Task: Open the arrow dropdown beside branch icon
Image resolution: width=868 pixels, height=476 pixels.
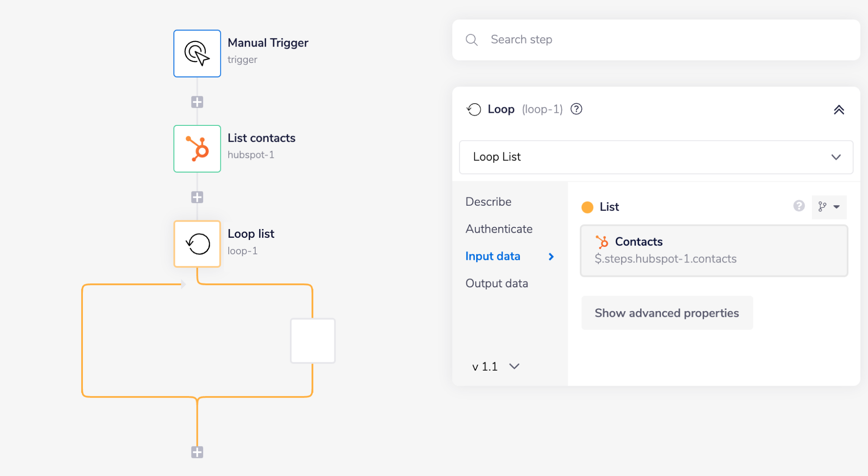Action: [837, 207]
